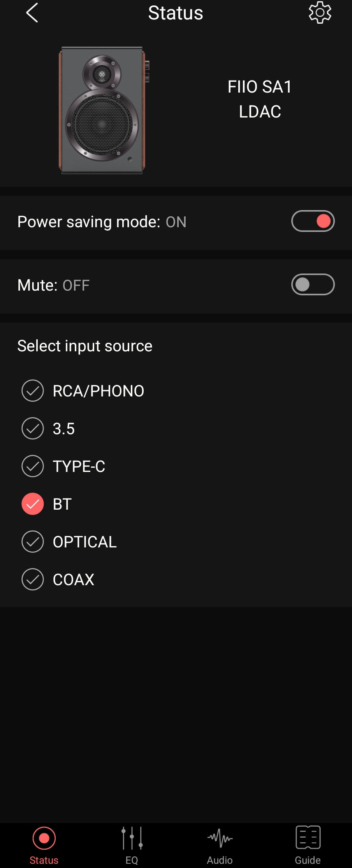Open the Guide book icon tab
Viewport: 352px width, 868px height.
tap(308, 837)
